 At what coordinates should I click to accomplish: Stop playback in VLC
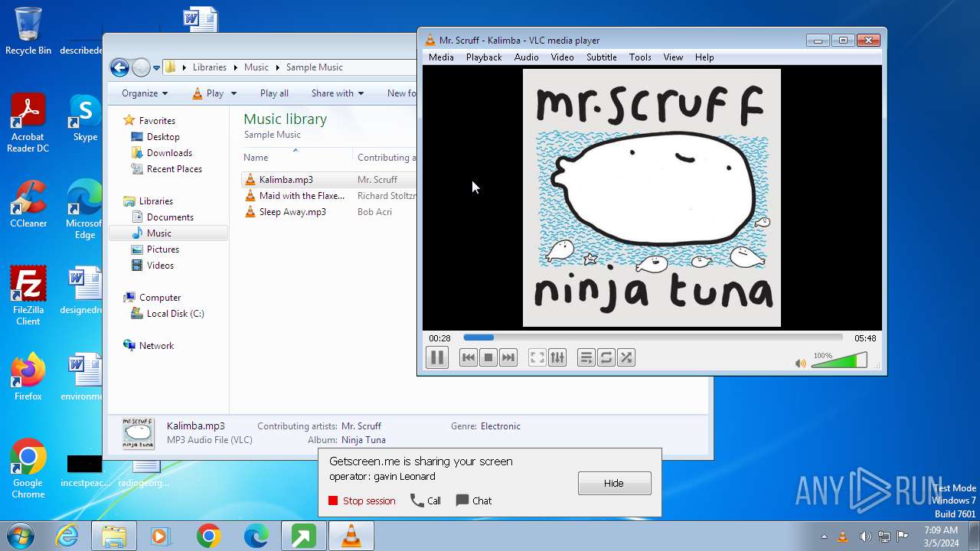[488, 357]
